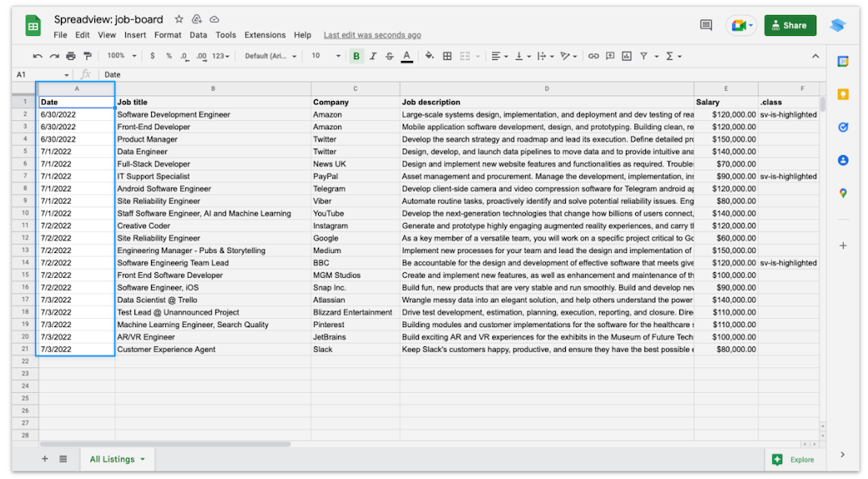Open comment history icon
The height and width of the screenshot is (479, 868).
(x=706, y=26)
